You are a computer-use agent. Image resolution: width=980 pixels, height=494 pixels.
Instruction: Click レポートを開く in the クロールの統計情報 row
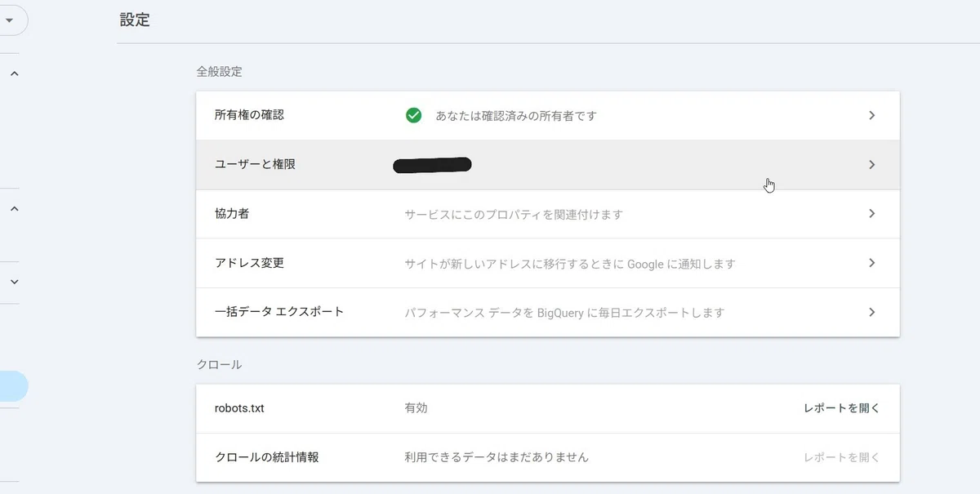842,457
